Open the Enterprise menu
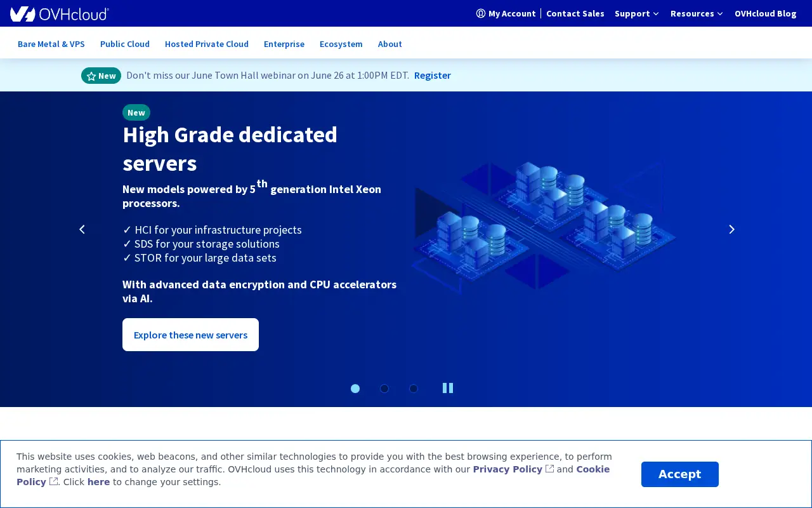This screenshot has height=508, width=812. tap(284, 44)
